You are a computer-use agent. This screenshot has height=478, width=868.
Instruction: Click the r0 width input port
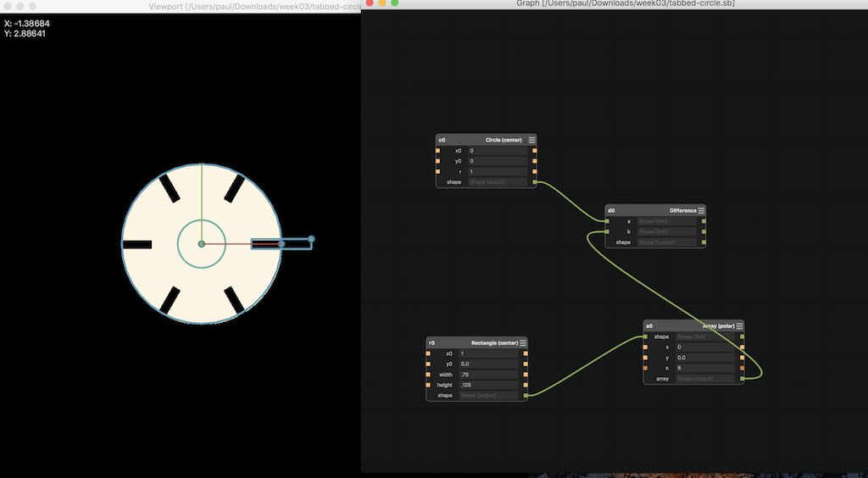[x=428, y=375]
